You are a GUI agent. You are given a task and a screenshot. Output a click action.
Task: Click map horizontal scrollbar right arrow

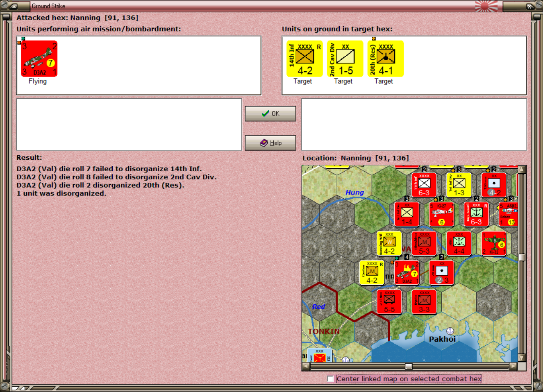513,367
